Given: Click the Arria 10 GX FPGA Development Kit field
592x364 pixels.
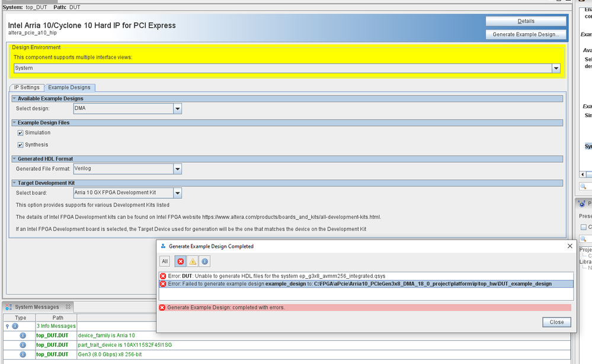Looking at the screenshot, I should coord(123,193).
